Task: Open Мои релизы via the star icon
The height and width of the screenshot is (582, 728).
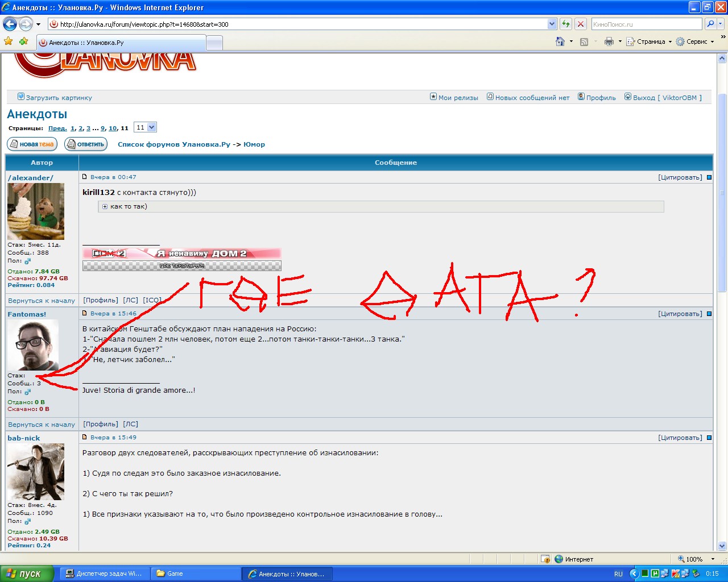Action: coord(433,97)
